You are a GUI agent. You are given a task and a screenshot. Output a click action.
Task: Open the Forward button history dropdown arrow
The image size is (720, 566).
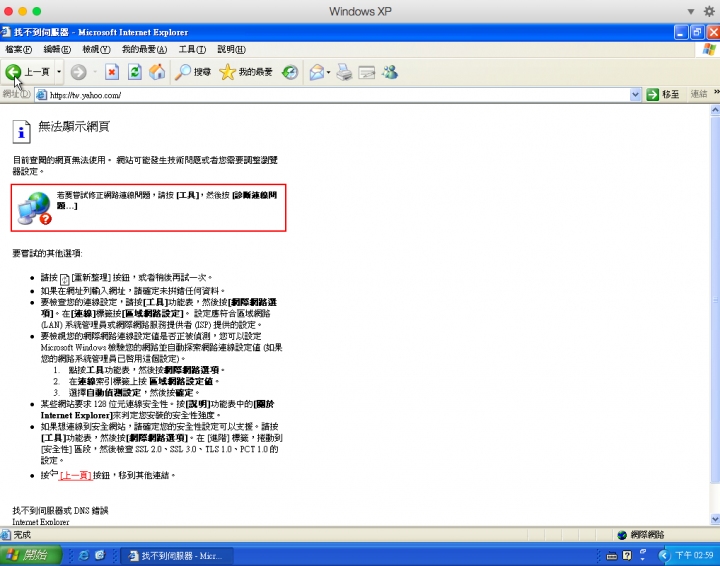click(95, 72)
